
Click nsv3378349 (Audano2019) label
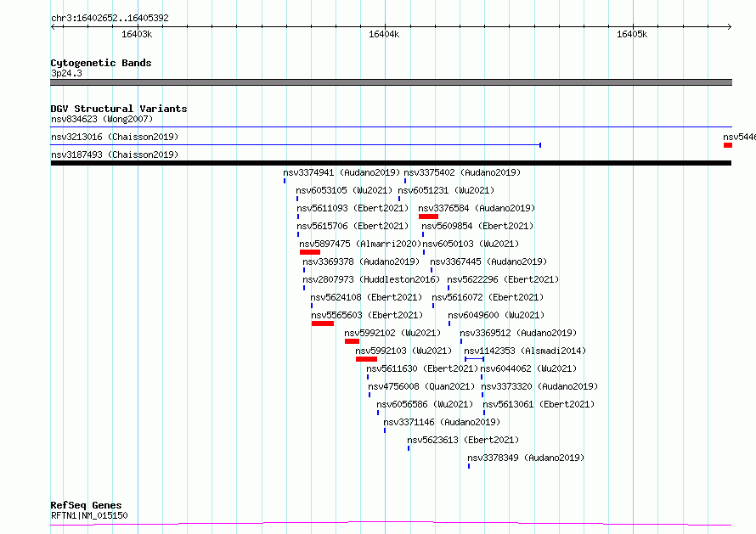(526, 458)
